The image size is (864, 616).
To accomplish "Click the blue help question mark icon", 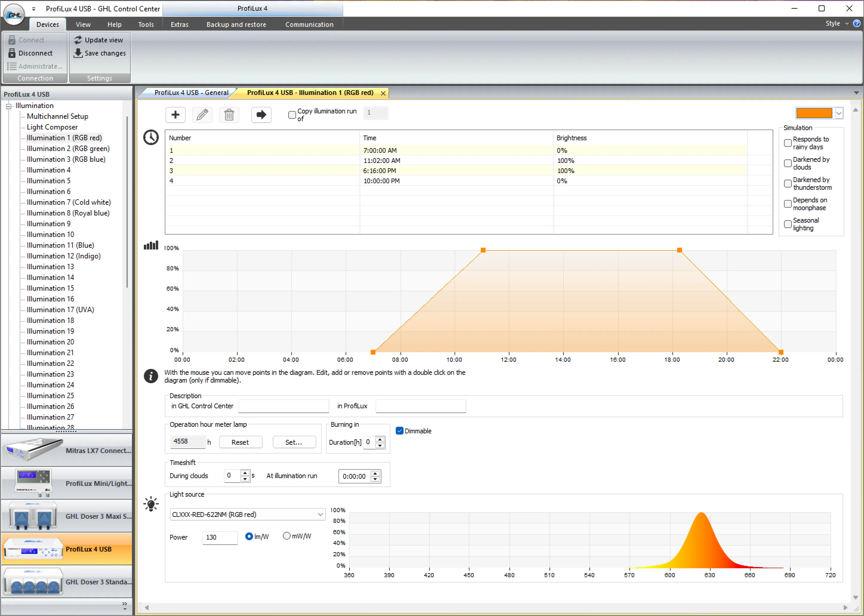I will [x=857, y=24].
